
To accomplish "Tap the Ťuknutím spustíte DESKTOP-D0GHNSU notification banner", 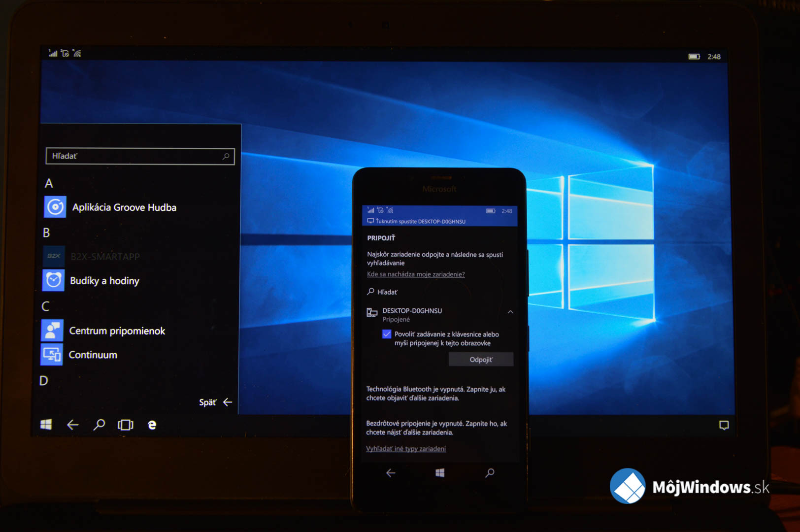I will pyautogui.click(x=439, y=221).
